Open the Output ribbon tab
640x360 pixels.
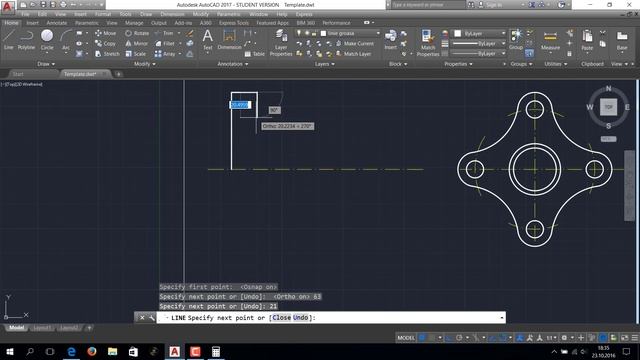[159, 23]
